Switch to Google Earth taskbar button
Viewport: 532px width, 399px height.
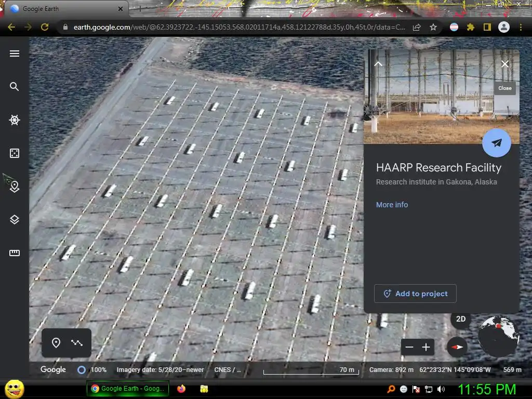pos(127,389)
